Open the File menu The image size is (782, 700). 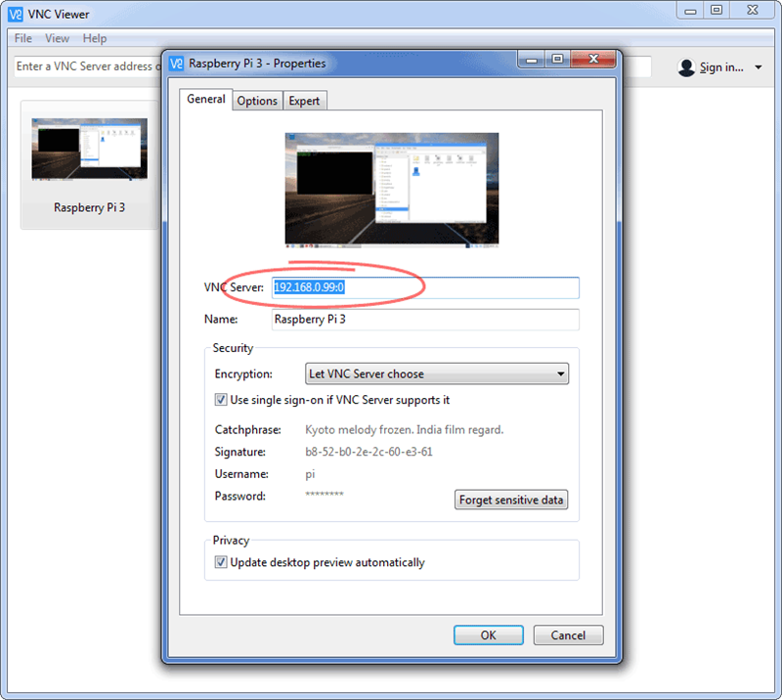pos(22,38)
